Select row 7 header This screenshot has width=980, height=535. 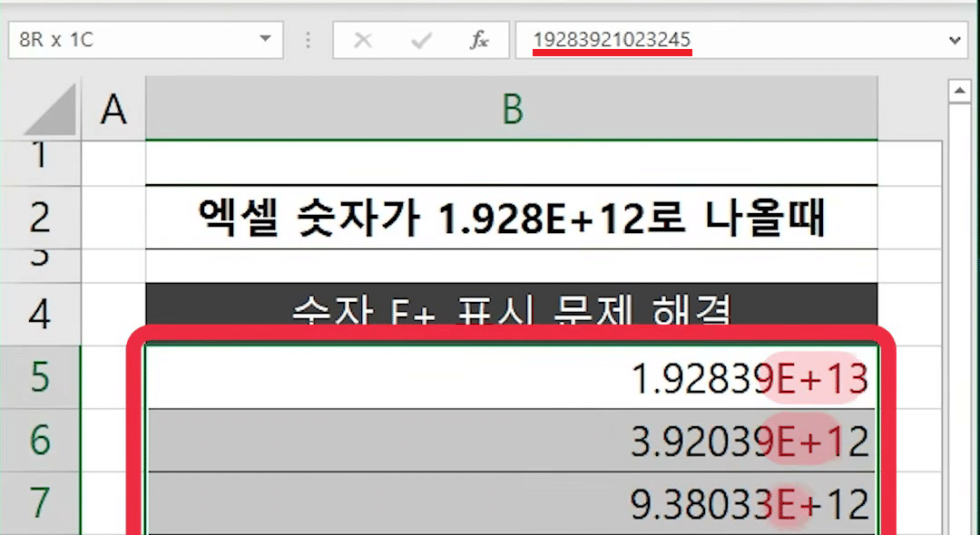pyautogui.click(x=40, y=502)
